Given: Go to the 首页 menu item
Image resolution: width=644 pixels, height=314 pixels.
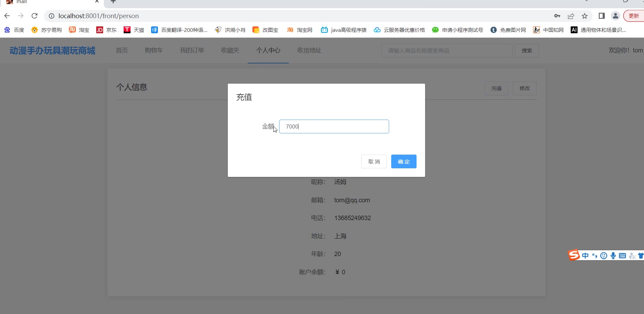Looking at the screenshot, I should point(122,50).
